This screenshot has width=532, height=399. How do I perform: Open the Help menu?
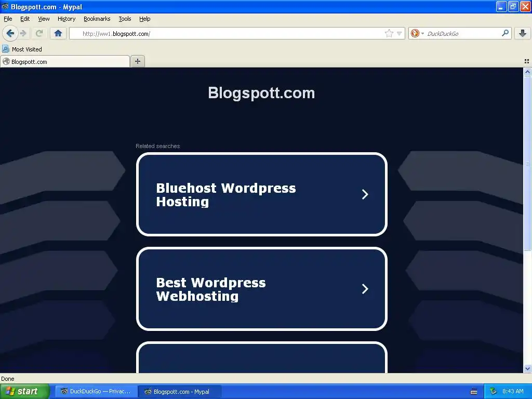coord(145,19)
